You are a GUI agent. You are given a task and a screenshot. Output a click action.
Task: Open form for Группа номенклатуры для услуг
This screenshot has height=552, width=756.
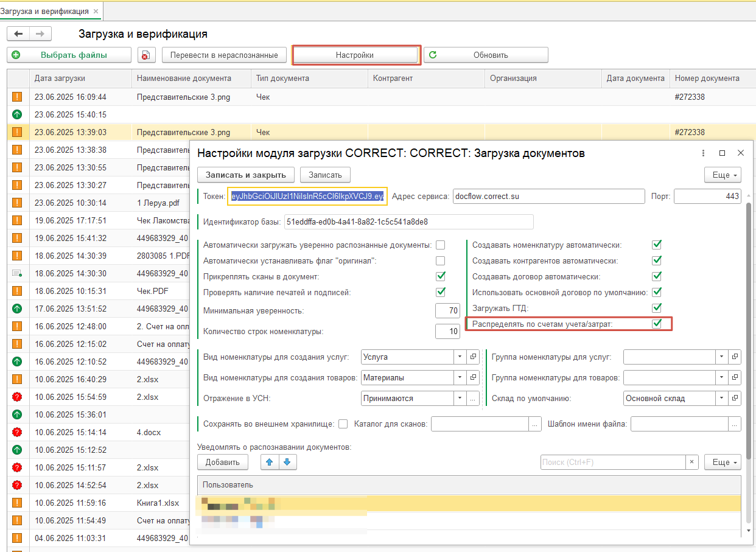pos(735,357)
